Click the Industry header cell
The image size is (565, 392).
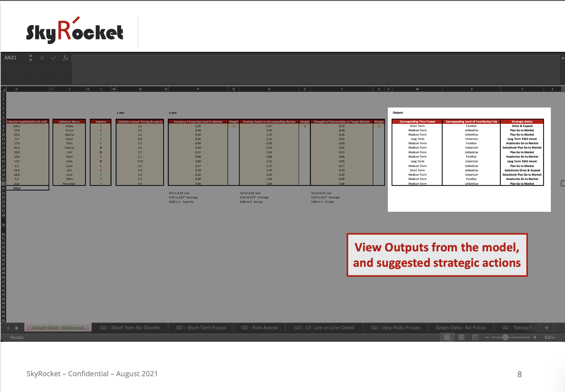point(101,122)
